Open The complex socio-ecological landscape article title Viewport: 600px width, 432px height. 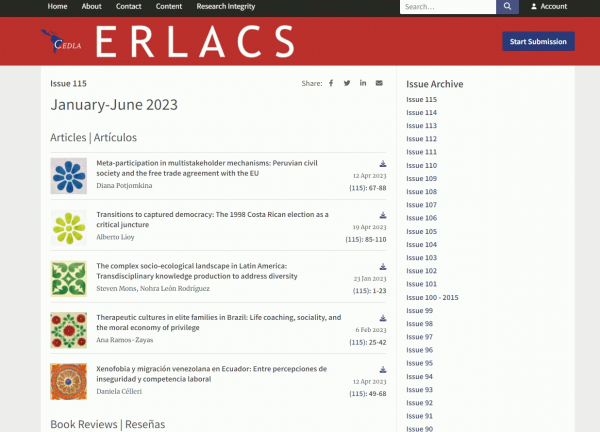[197, 271]
